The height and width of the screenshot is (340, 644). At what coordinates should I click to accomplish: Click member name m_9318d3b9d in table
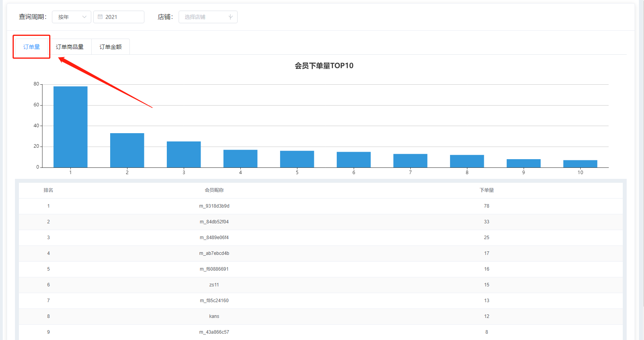214,206
